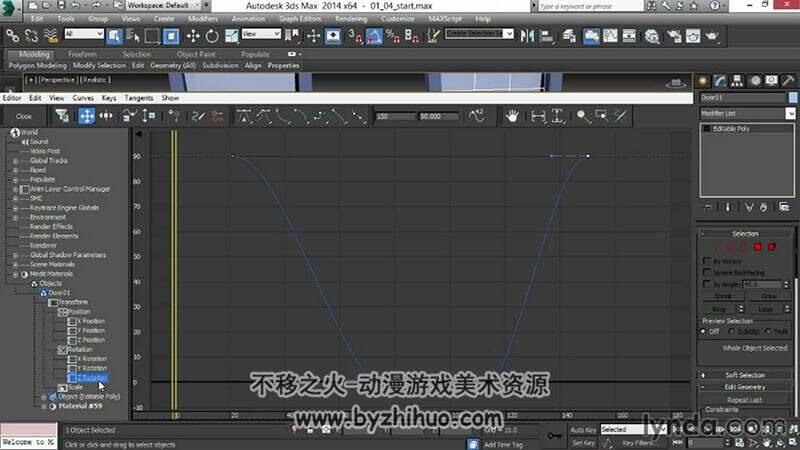This screenshot has width=800, height=450.
Task: Open the Utilities hammer panel tab
Action: tap(789, 81)
